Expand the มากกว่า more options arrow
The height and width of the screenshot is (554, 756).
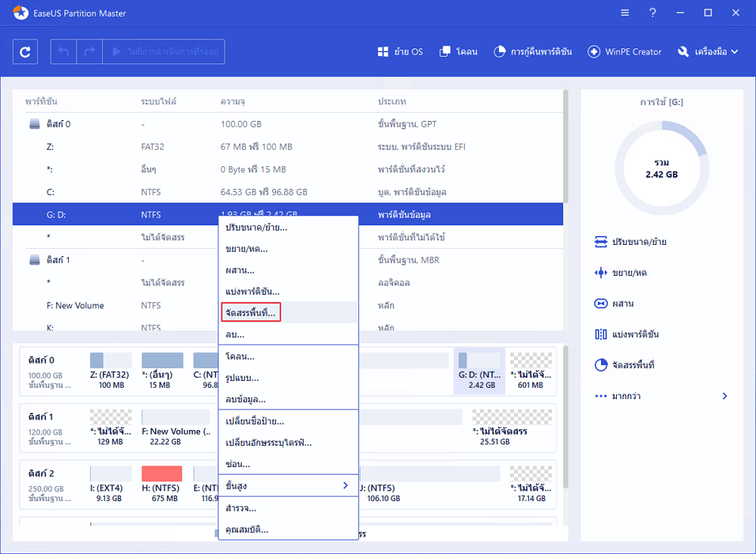pos(725,396)
